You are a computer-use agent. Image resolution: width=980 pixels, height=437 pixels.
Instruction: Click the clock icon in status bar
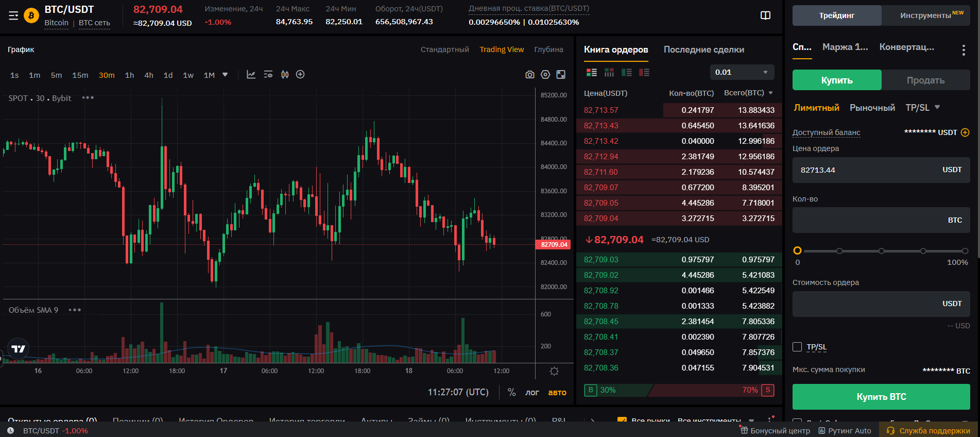(x=10, y=431)
